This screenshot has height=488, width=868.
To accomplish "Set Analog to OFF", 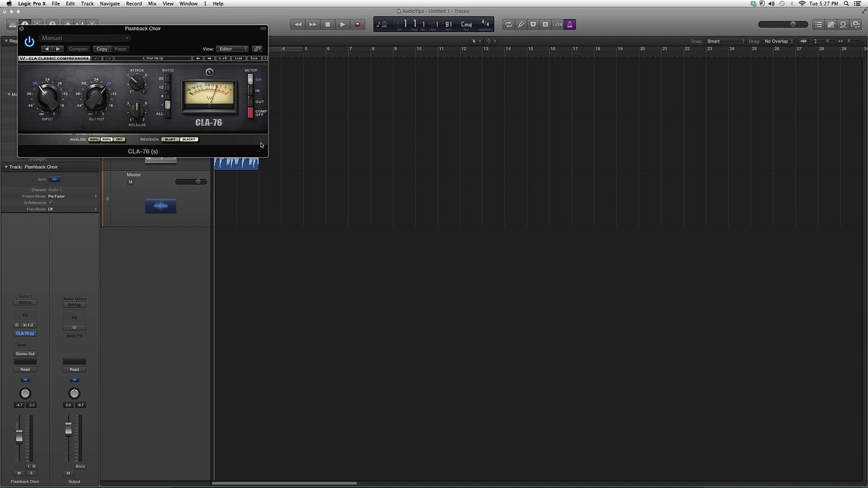I will pyautogui.click(x=119, y=140).
